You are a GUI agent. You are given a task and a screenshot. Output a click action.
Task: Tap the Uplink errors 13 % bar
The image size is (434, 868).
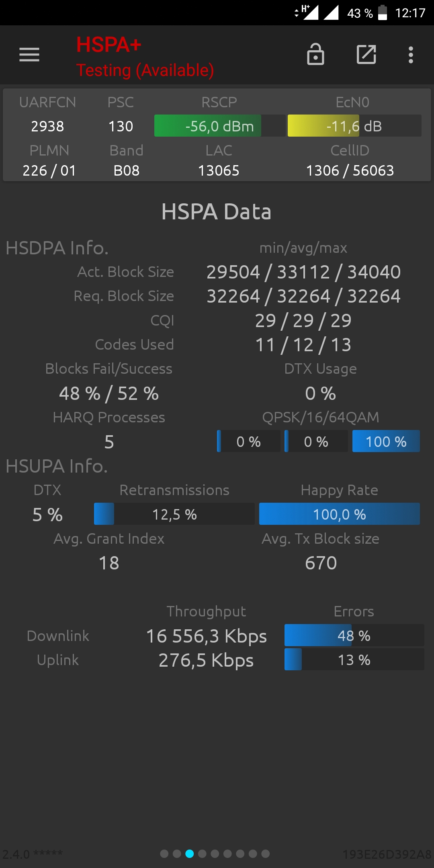point(354,659)
